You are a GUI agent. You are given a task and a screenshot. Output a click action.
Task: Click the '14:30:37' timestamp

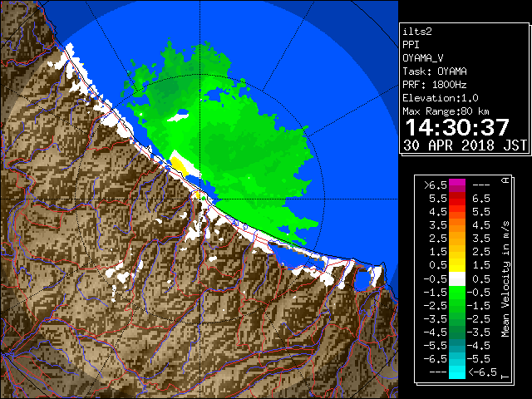[457, 127]
